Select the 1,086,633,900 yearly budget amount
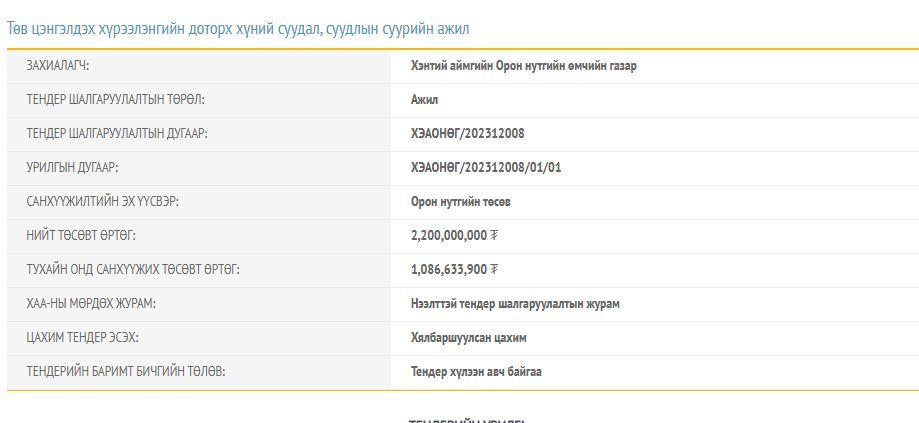Screen dimensions: 919x423 [448, 270]
